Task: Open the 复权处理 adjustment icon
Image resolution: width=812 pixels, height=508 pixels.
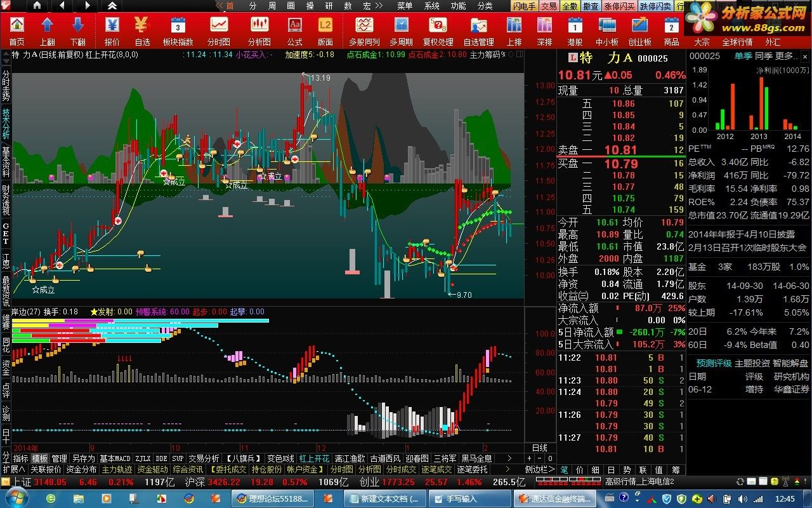Action: point(438,30)
